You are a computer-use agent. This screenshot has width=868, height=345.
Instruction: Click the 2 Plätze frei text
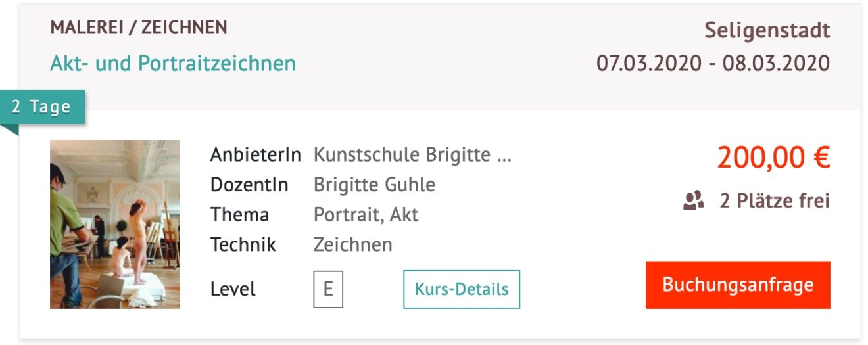[774, 200]
